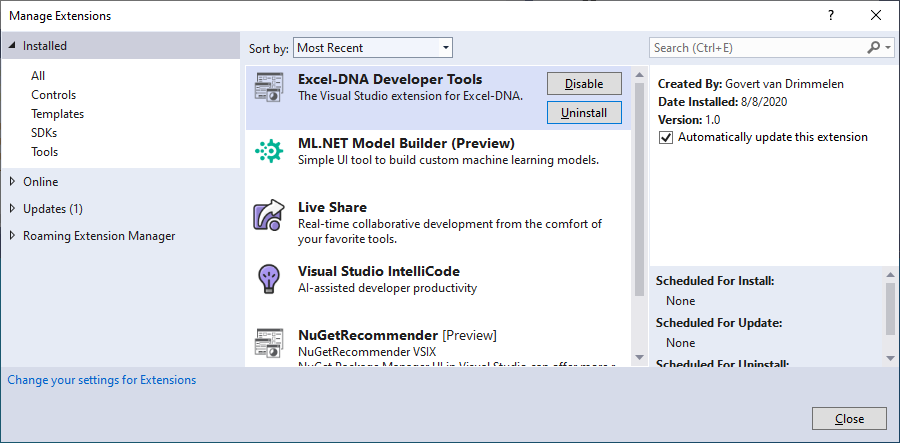Click the search magnifier icon
900x443 pixels.
873,48
